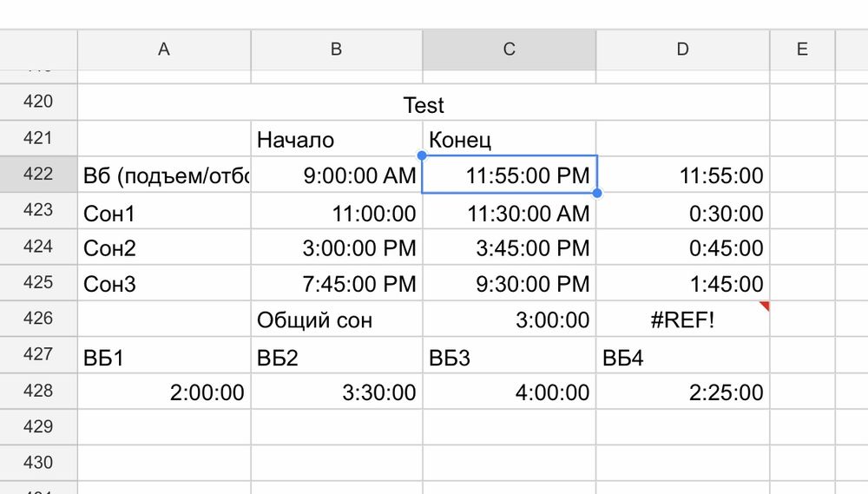Select column E header

[x=802, y=49]
